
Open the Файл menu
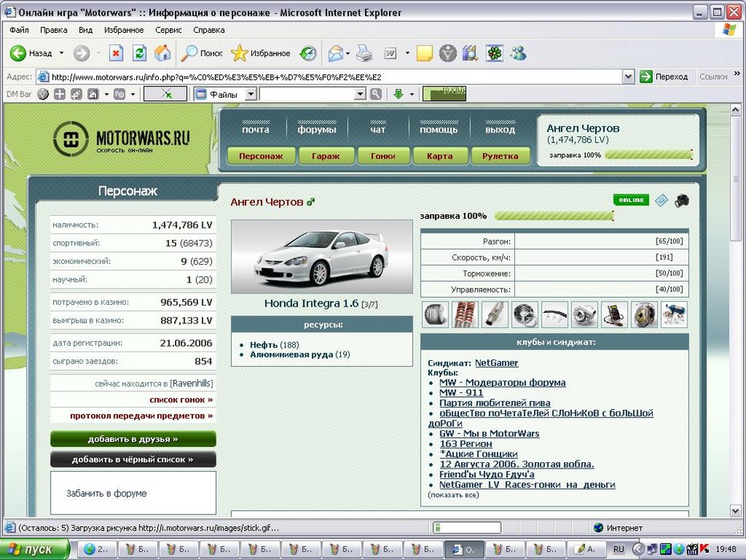pyautogui.click(x=19, y=30)
